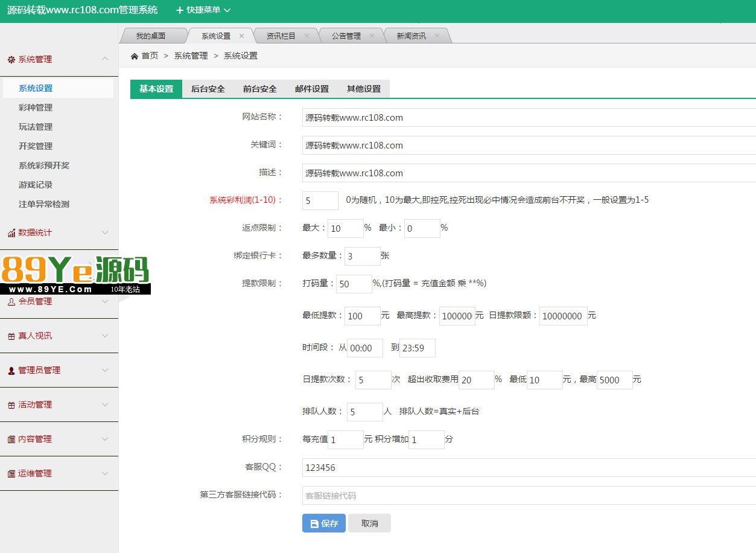Switch to the 邮件设置 settings tab
This screenshot has height=553, width=756.
point(311,89)
